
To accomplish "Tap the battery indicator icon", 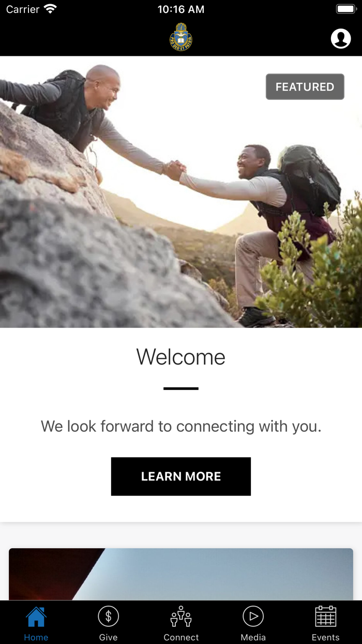I will click(345, 9).
